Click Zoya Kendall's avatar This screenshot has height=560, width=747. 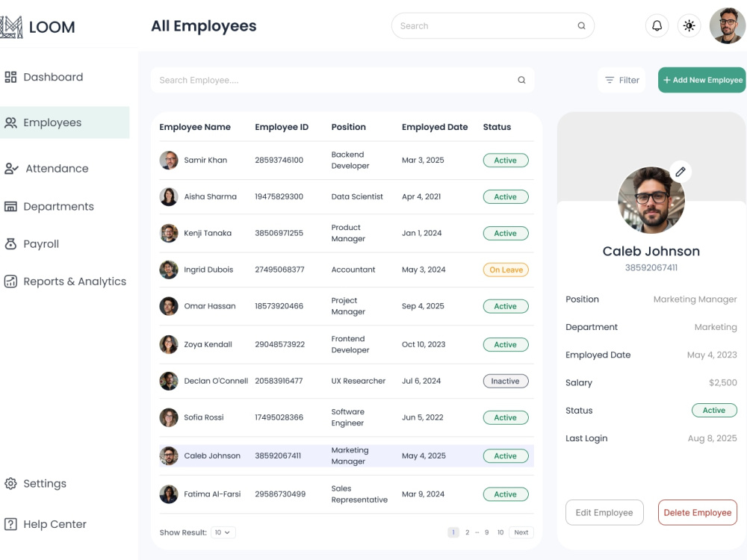(x=169, y=344)
